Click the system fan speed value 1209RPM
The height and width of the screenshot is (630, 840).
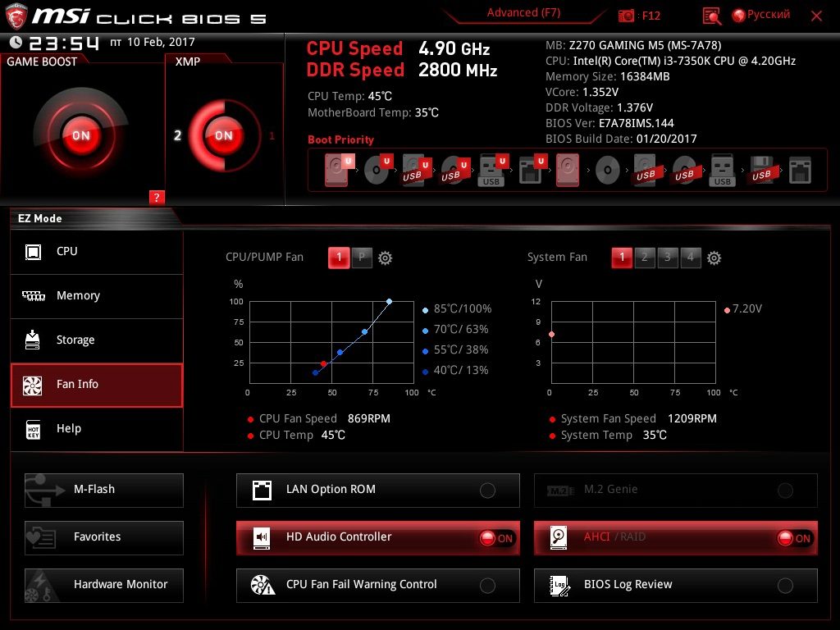[692, 418]
